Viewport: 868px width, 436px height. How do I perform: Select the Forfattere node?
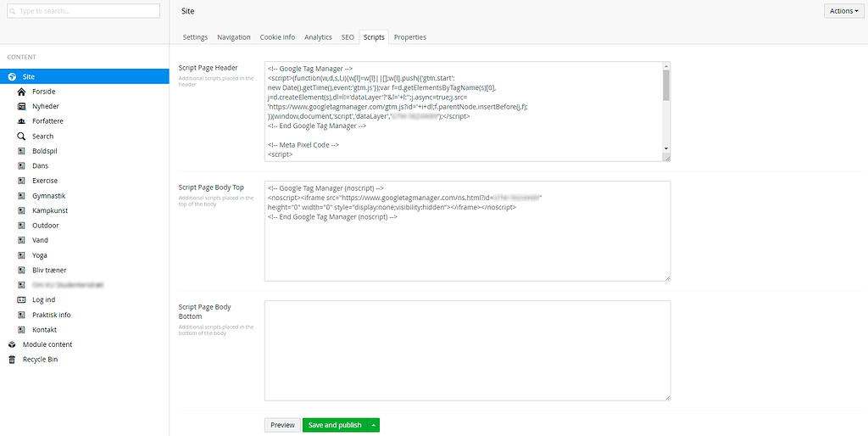click(47, 121)
